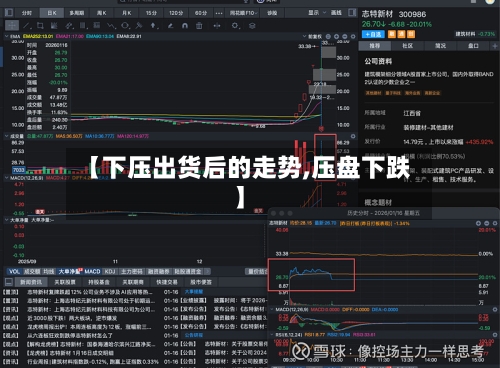This screenshot has height=368, width=500.
Task: Click the pin marker tool
Action: coord(139,26)
